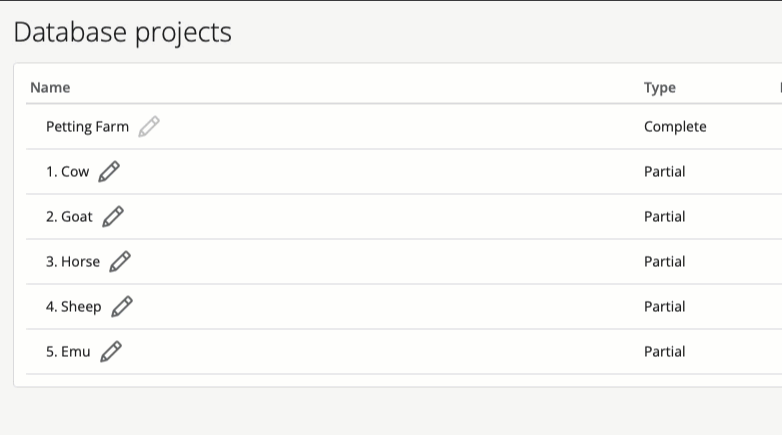Click the edit pencil beside 4. Sheep

tap(122, 306)
